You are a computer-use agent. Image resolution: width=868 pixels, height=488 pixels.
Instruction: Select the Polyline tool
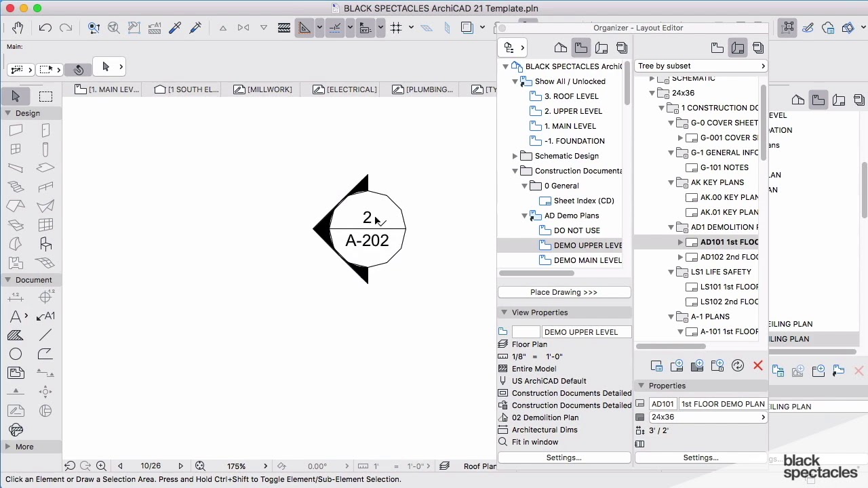[45, 354]
